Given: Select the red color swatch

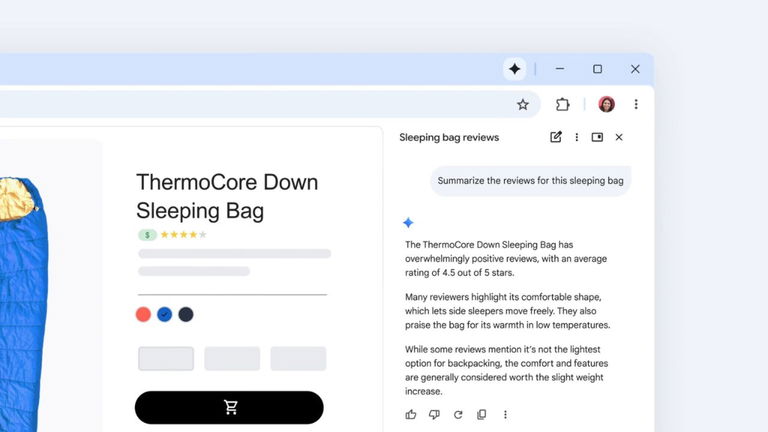Looking at the screenshot, I should (x=143, y=314).
